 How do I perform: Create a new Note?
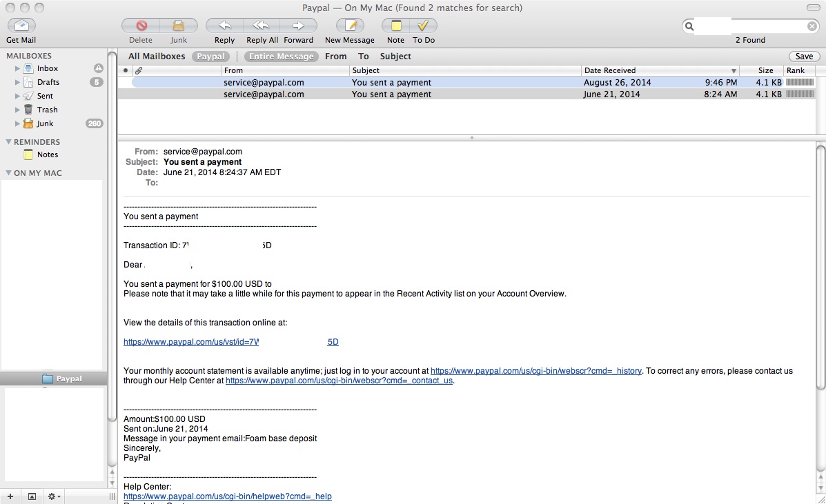click(x=396, y=26)
